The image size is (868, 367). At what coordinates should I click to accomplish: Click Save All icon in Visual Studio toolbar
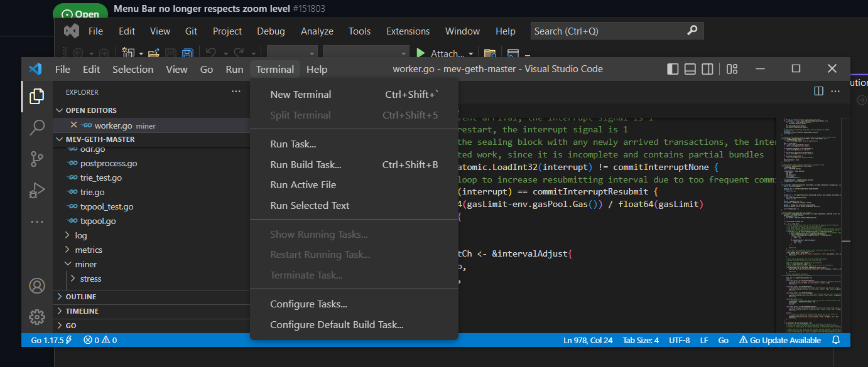(x=187, y=54)
